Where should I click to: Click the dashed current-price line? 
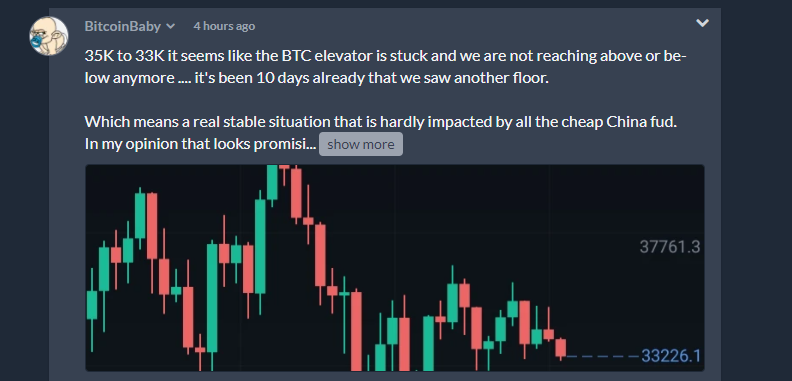[603, 356]
